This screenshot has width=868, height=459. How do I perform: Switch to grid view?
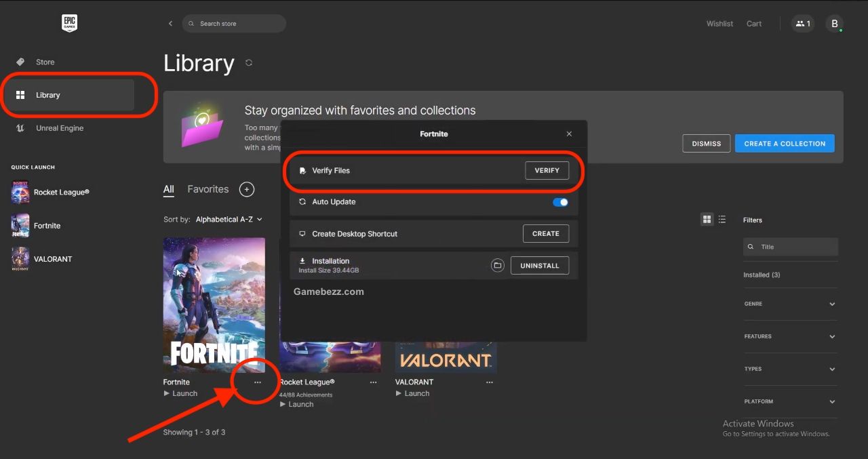coord(707,220)
